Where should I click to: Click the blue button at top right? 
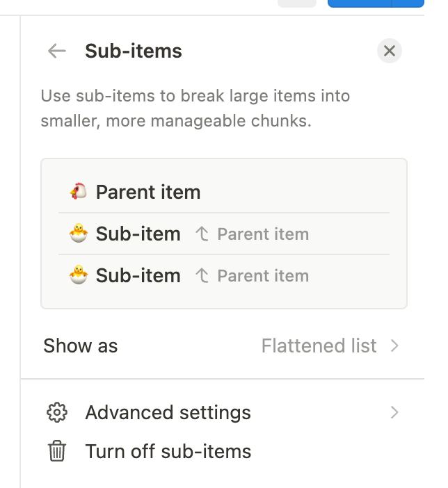(x=376, y=3)
